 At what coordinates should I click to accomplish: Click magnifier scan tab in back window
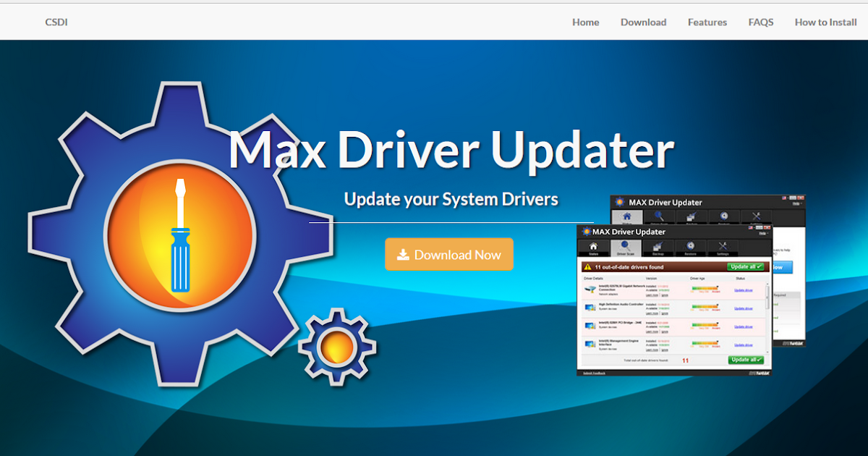659,216
